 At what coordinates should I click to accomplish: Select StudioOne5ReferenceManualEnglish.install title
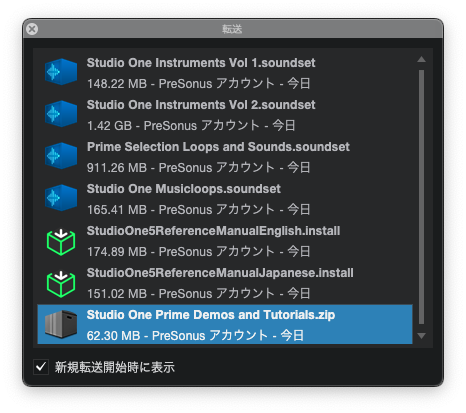[x=213, y=231]
